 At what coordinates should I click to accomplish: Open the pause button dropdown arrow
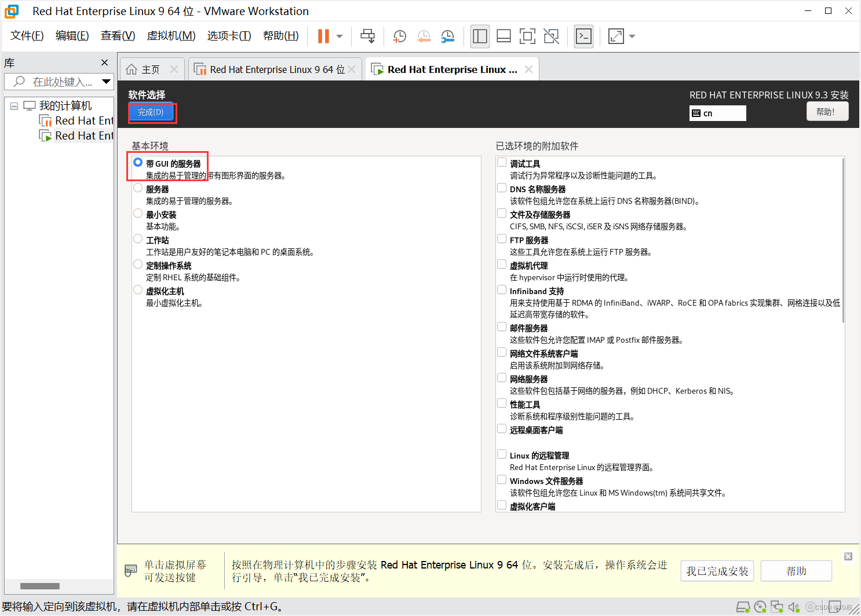click(339, 36)
